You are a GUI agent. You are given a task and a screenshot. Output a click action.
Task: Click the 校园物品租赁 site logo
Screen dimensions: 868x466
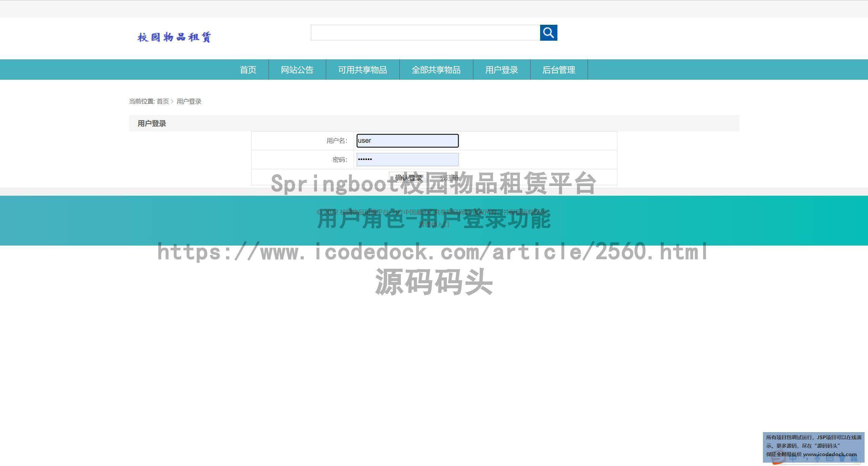[174, 37]
